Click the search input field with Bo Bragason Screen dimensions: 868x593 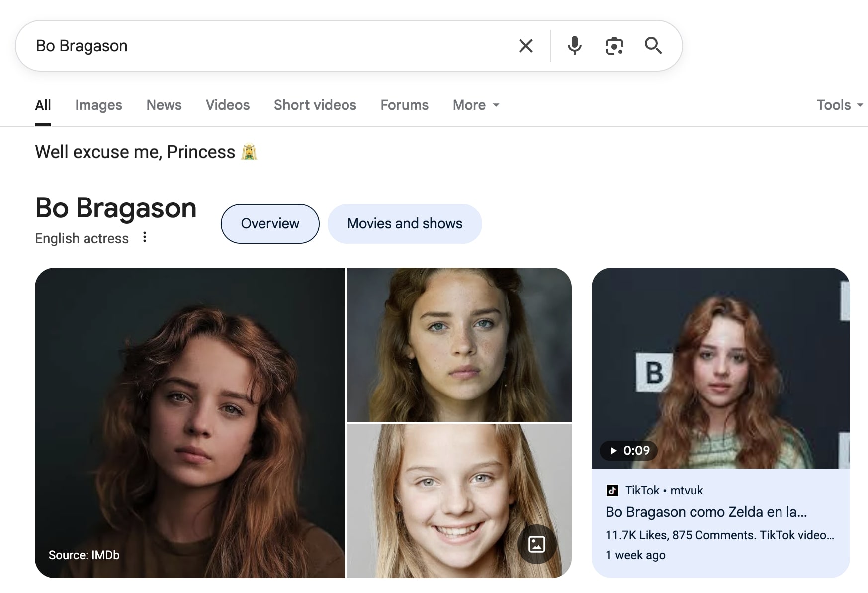268,46
